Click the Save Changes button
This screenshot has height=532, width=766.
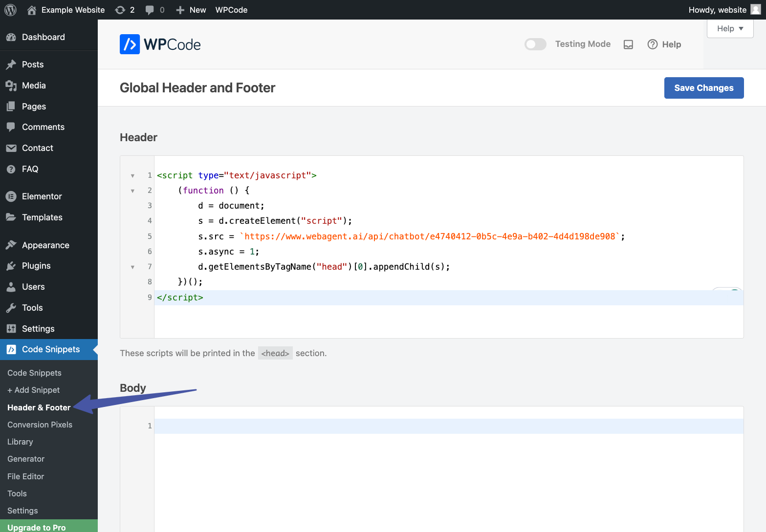[x=703, y=88]
